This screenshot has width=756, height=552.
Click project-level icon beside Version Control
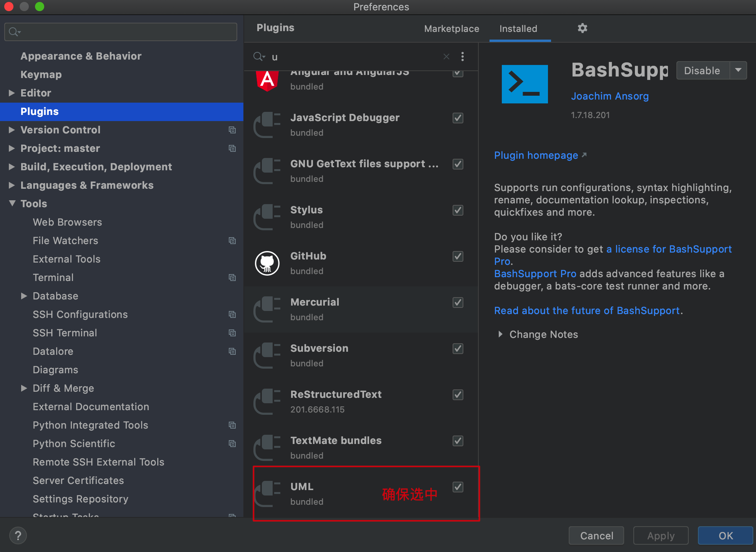coord(232,130)
